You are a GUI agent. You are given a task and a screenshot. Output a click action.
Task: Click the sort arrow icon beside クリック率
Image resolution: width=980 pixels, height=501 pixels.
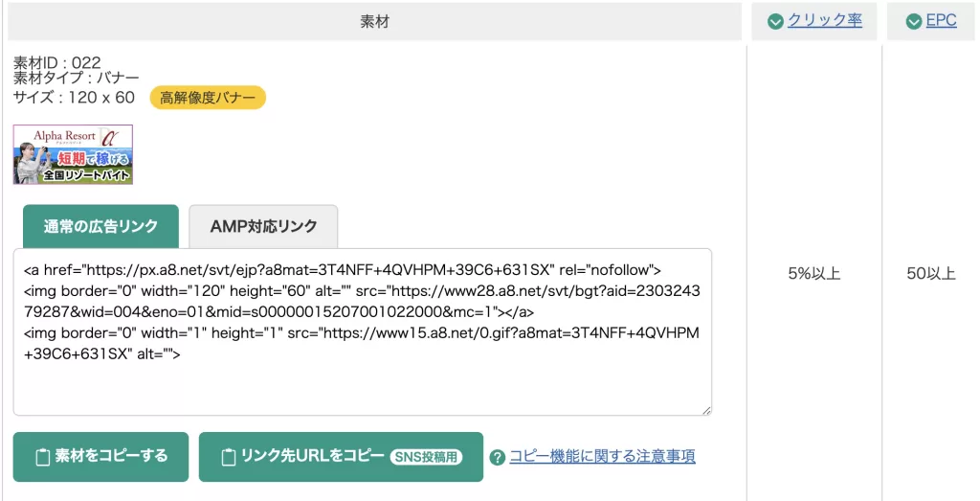pyautogui.click(x=775, y=21)
